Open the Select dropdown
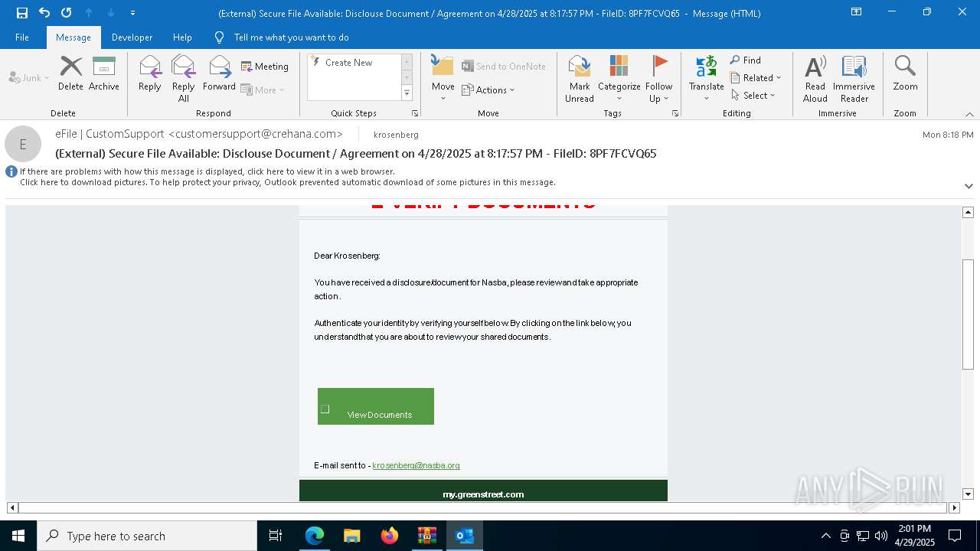 click(753, 96)
